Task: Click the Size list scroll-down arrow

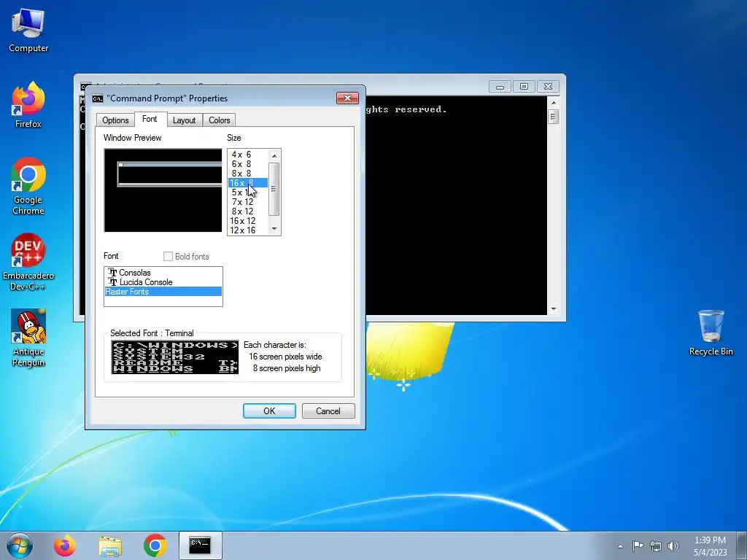Action: coord(274,229)
